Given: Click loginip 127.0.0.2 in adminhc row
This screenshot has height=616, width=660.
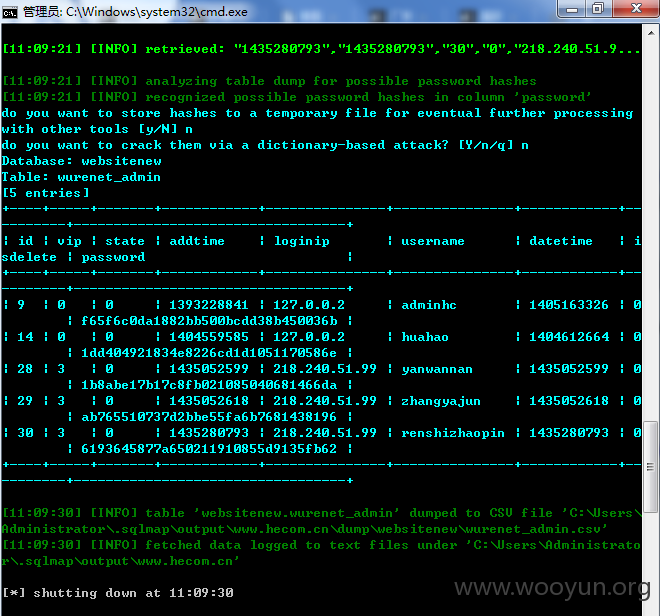Looking at the screenshot, I should (309, 305).
